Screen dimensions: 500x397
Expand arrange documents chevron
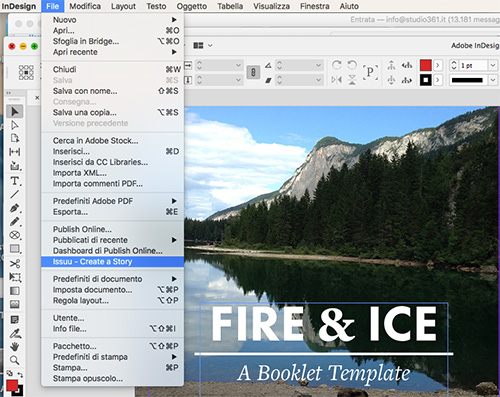pyautogui.click(x=210, y=45)
